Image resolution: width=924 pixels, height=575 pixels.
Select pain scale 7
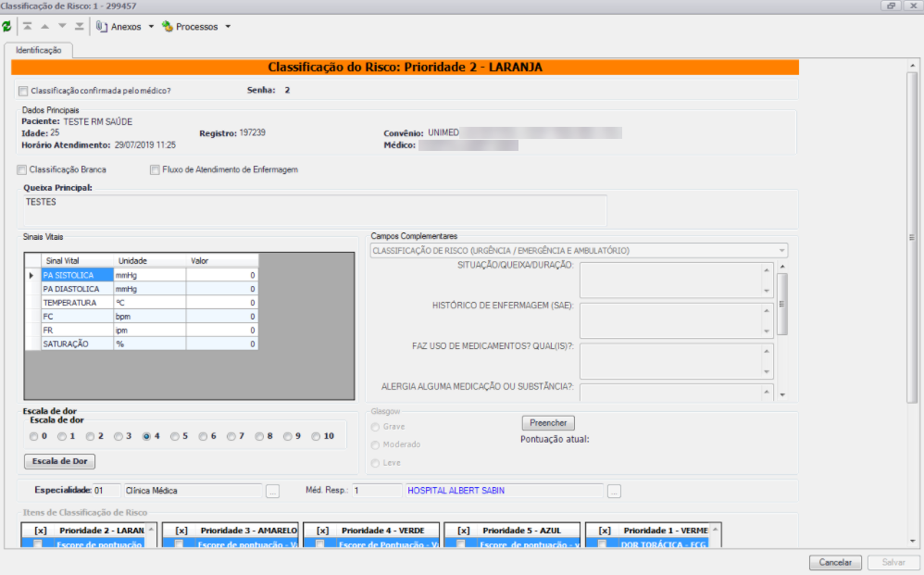click(231, 436)
